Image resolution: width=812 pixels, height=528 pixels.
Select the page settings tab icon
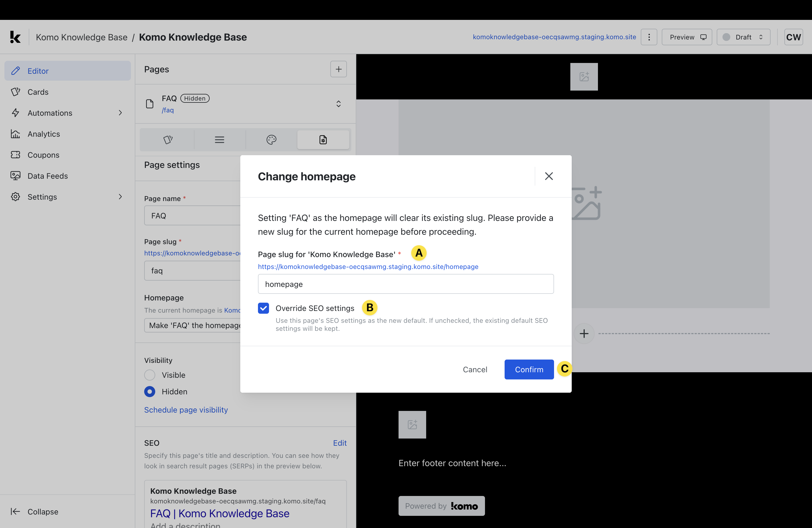click(323, 139)
